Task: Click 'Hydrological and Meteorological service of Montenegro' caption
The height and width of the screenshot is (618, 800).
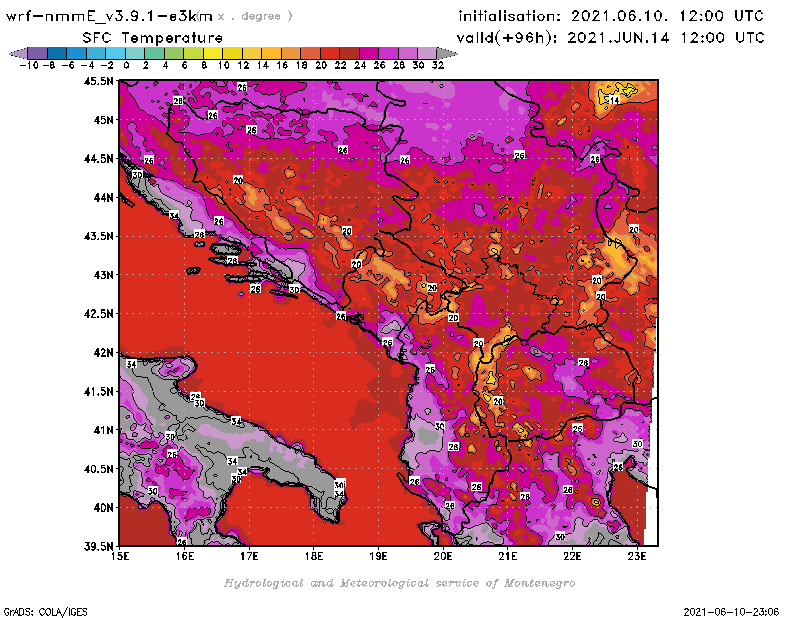Action: point(399,583)
